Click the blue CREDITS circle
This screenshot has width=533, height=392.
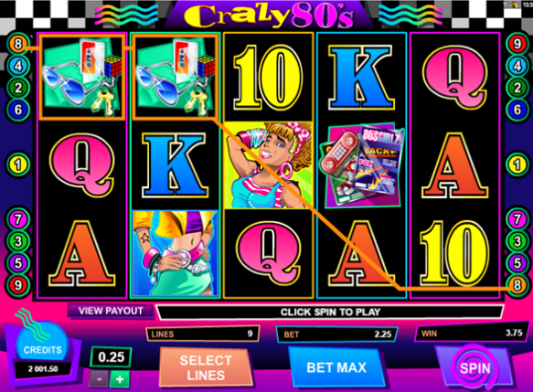pos(42,343)
